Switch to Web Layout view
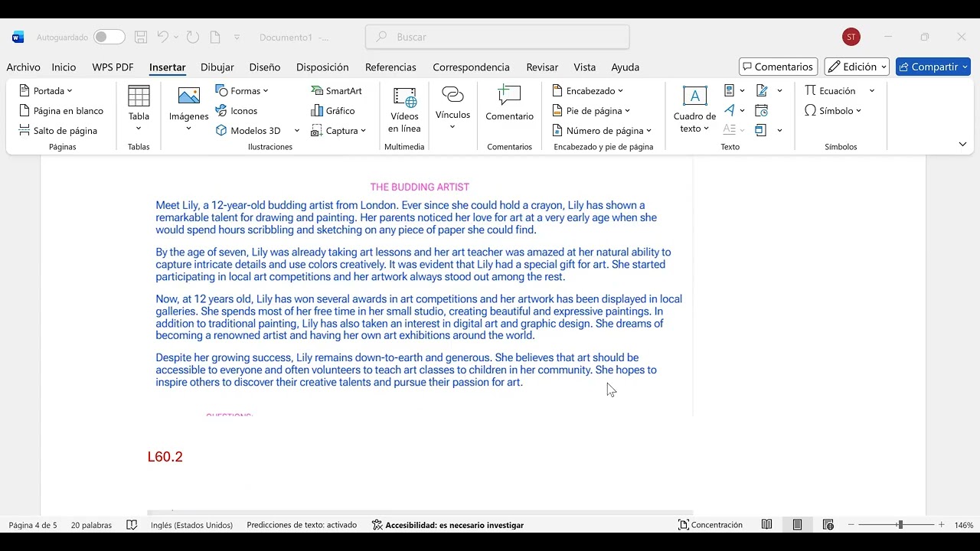Screen dimensions: 980x551 pos(828,525)
